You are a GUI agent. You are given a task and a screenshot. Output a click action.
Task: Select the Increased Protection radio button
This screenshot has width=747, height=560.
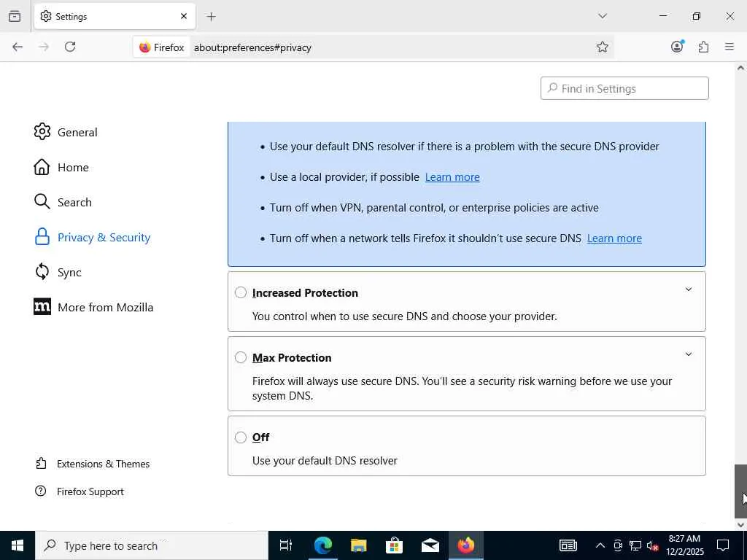pos(241,292)
